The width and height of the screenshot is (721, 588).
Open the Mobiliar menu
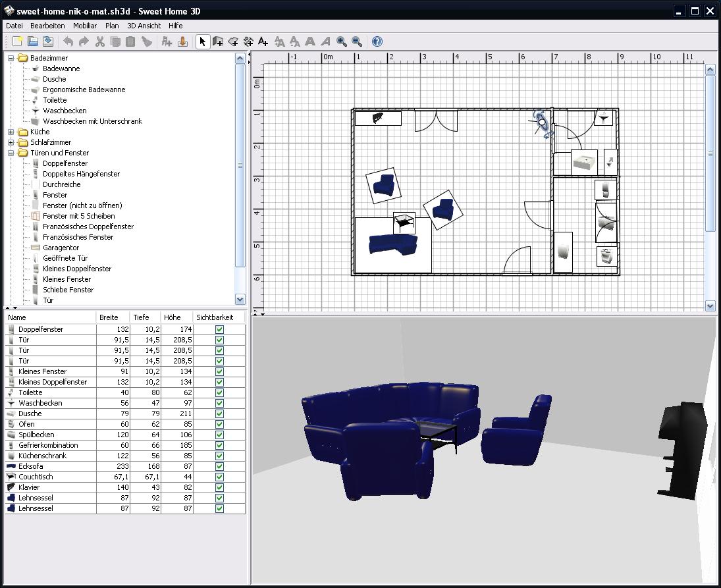(x=85, y=26)
